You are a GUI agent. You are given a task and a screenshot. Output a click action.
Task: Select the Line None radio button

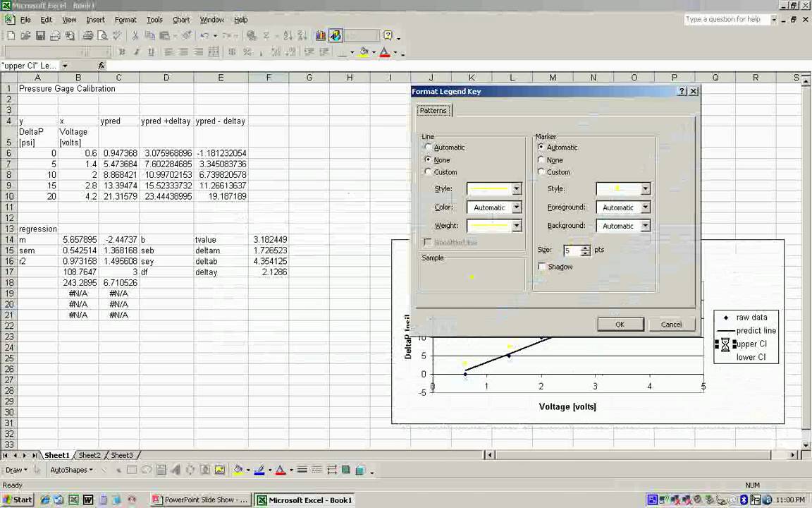tap(428, 159)
